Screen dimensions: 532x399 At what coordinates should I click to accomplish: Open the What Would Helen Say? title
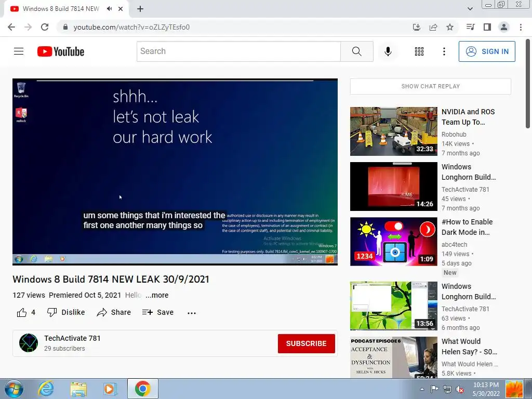pos(469,347)
